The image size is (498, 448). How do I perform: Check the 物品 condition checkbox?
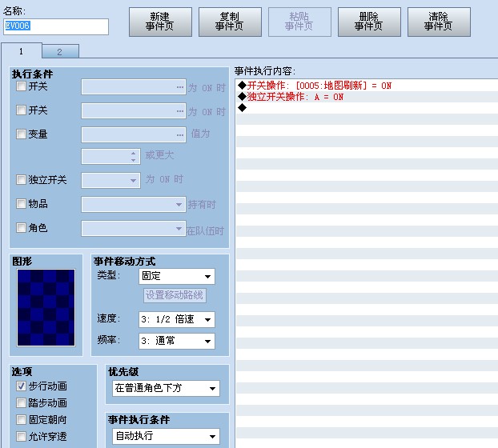21,203
